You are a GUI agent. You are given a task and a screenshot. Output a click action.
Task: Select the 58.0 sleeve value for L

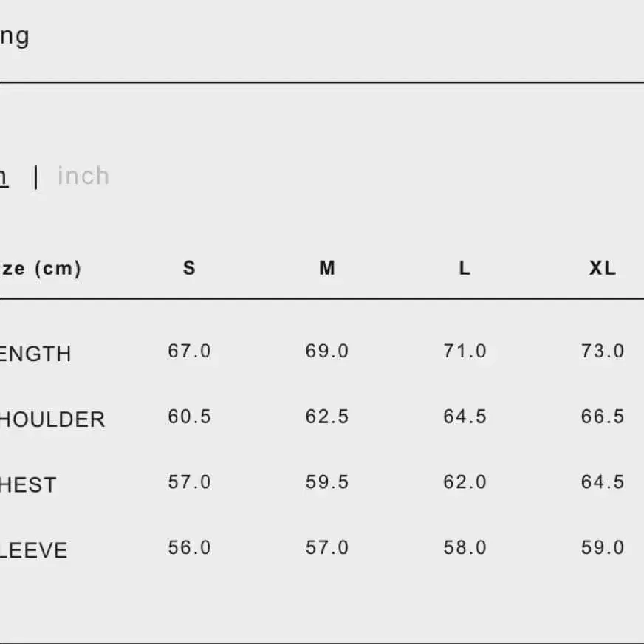[x=465, y=547]
